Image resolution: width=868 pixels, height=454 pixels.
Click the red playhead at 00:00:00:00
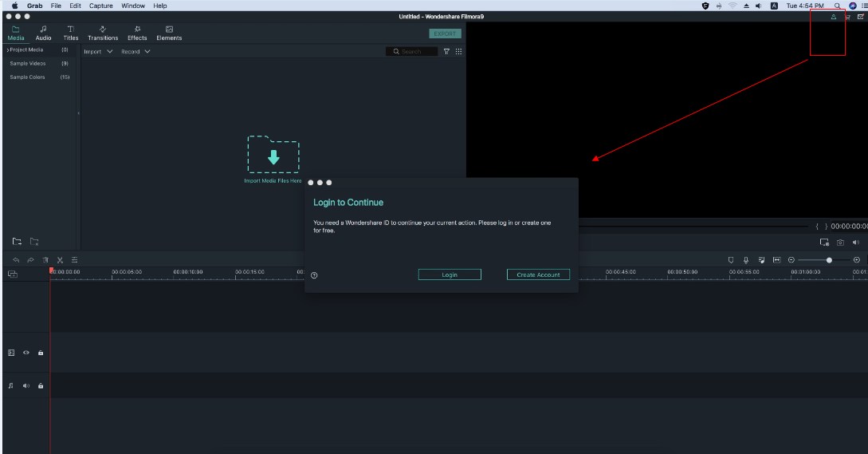coord(51,270)
